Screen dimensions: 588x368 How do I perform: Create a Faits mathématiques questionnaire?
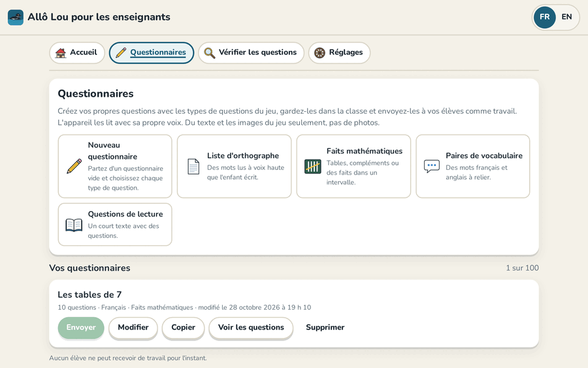coord(353,166)
